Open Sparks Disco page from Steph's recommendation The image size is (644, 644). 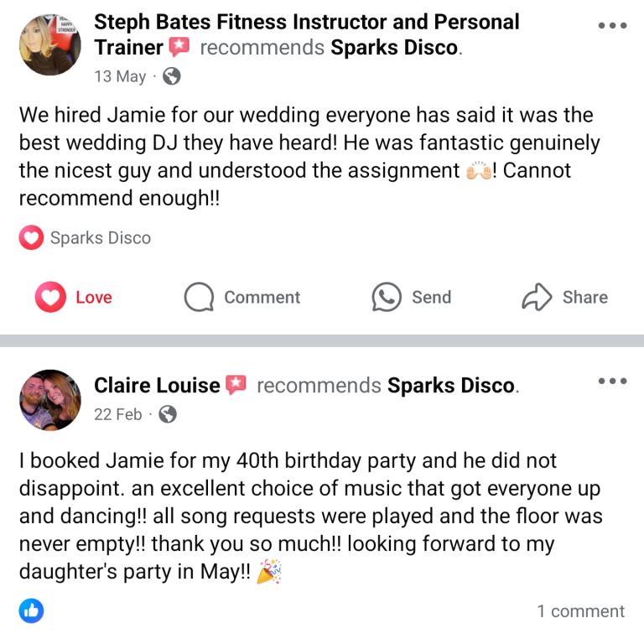394,48
